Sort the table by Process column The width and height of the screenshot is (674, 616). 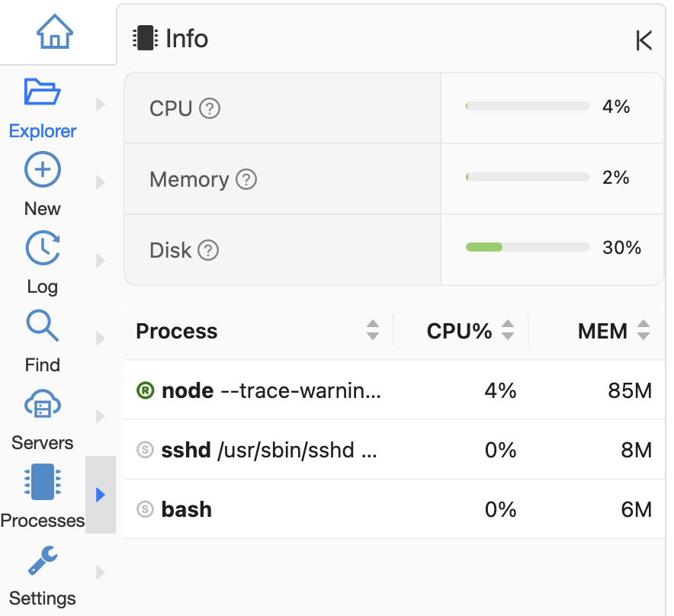(x=372, y=331)
